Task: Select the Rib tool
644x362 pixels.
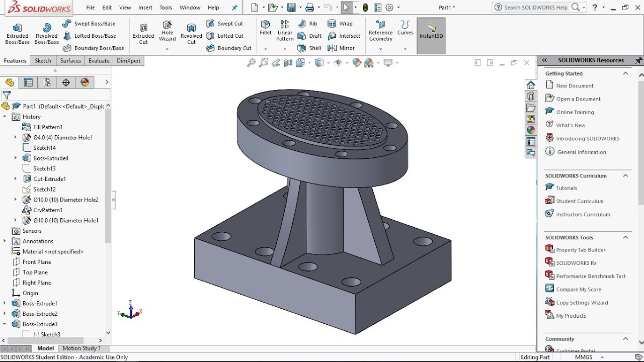Action: [307, 24]
